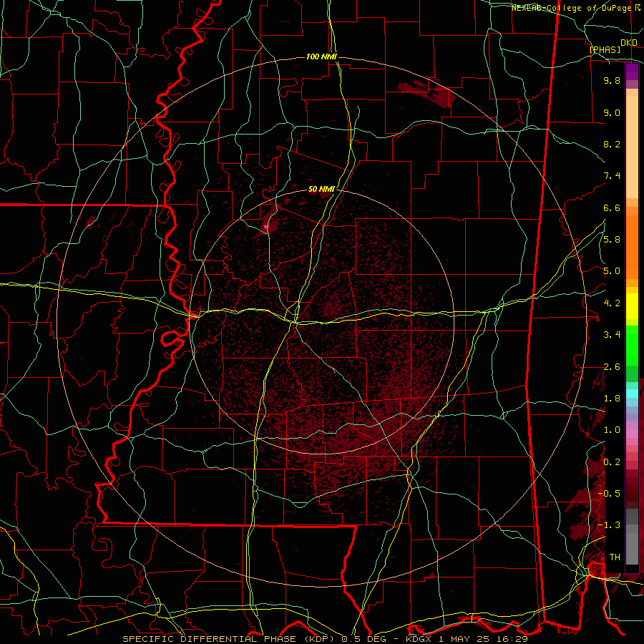The width and height of the screenshot is (644, 644).
Task: Click the [PHAS] units label
Action: point(605,50)
